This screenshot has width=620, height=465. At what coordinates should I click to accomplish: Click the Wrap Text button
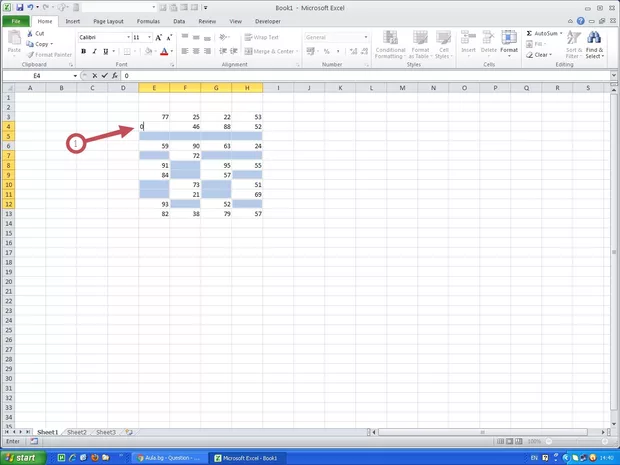pos(262,37)
